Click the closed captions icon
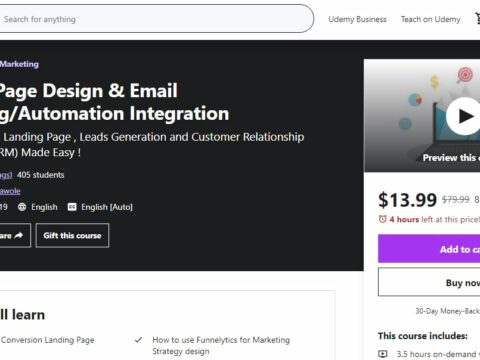Image resolution: width=480 pixels, height=360 pixels. click(x=72, y=207)
